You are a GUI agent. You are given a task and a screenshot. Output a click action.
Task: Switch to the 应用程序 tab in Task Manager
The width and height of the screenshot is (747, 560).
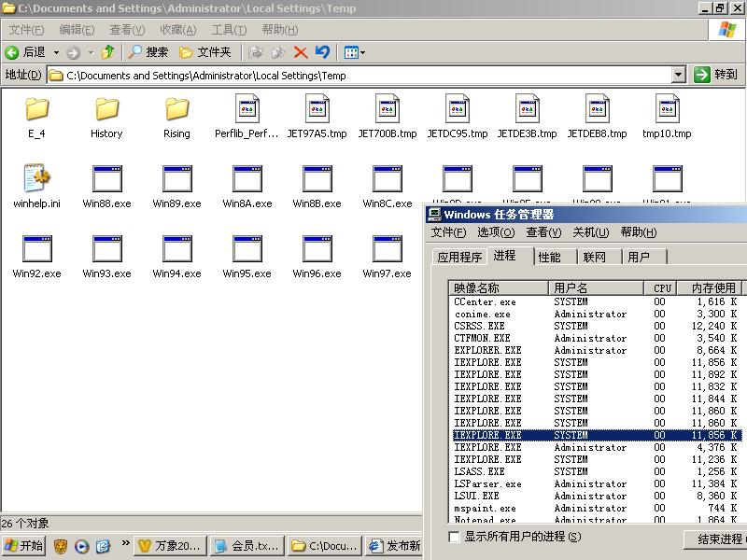click(x=459, y=257)
